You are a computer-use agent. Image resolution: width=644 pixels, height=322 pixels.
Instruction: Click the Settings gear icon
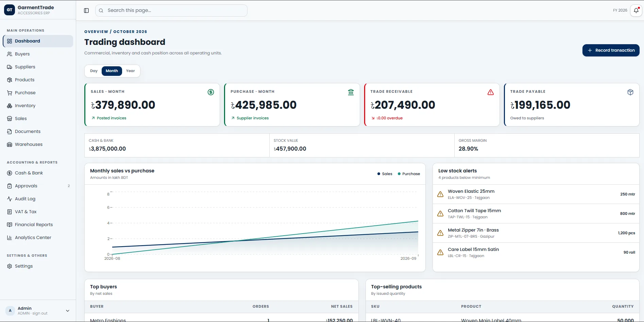10,266
